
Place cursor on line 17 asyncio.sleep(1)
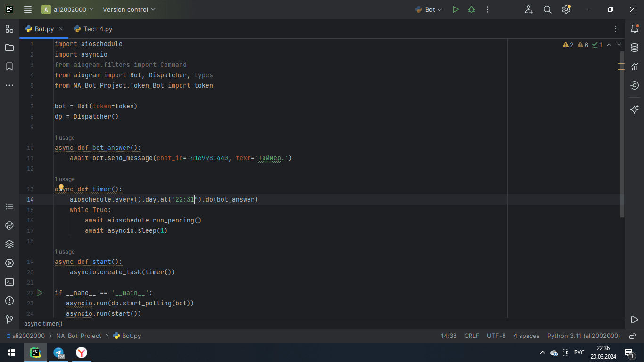pyautogui.click(x=138, y=230)
